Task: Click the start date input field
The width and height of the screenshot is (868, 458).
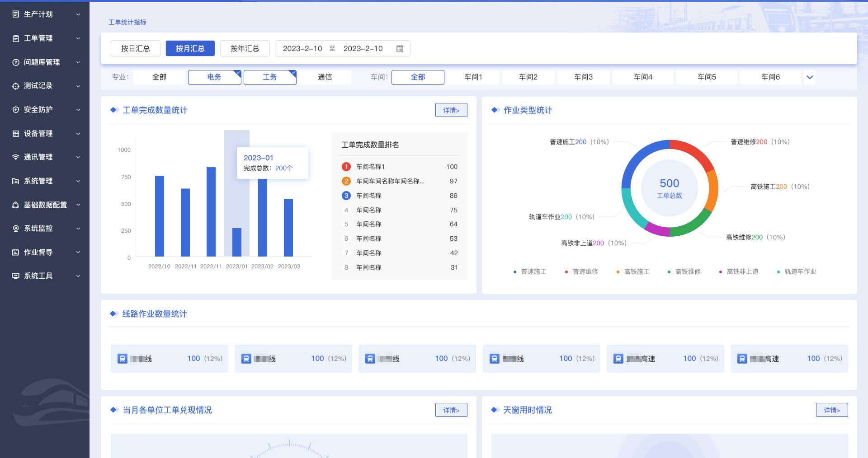Action: click(x=302, y=48)
